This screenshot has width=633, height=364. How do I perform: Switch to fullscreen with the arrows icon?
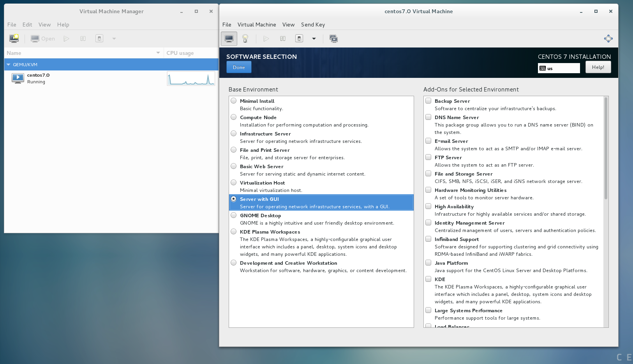[608, 39]
